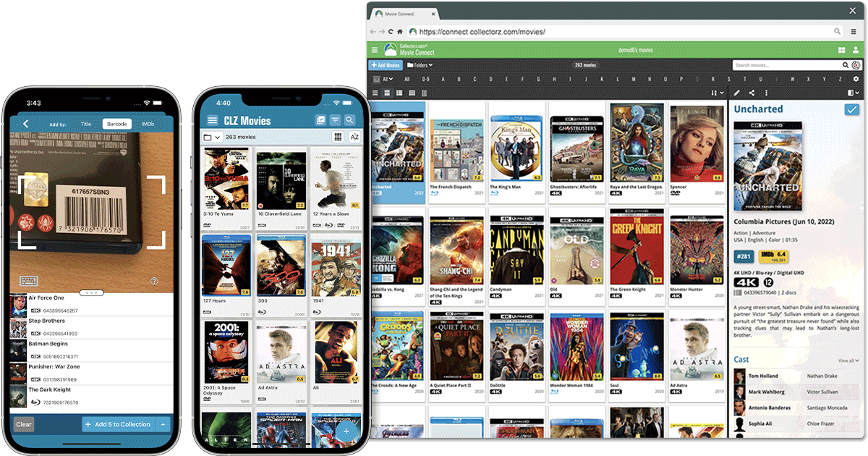
Task: Select IMDb option in Add by selector
Action: point(148,124)
